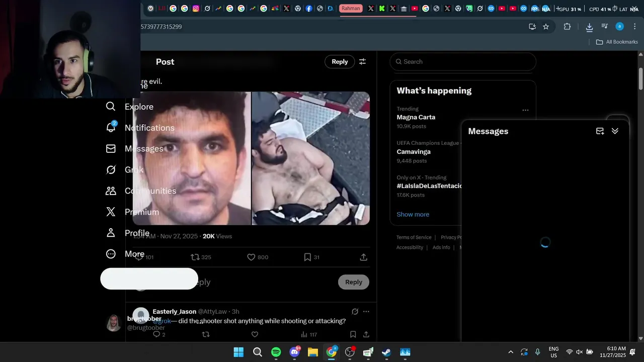
Task: Toggle like on Easterly_Jason's reply
Action: (x=255, y=334)
